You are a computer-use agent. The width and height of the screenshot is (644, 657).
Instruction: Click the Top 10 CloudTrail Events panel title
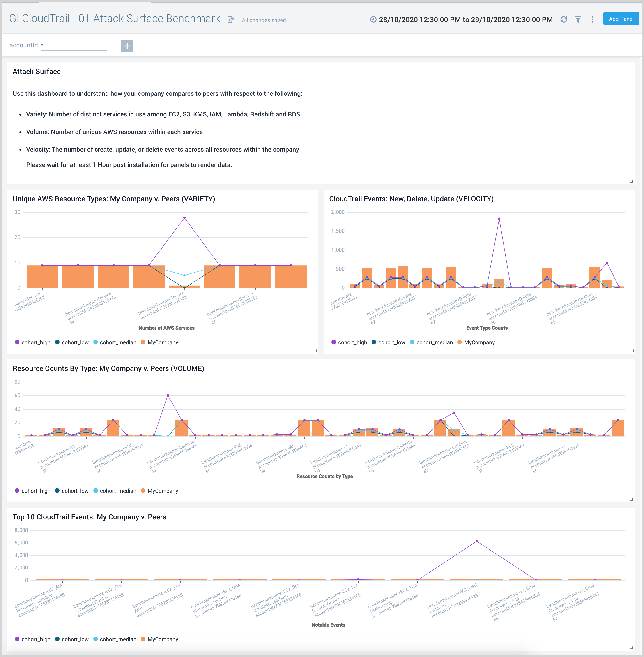click(89, 517)
